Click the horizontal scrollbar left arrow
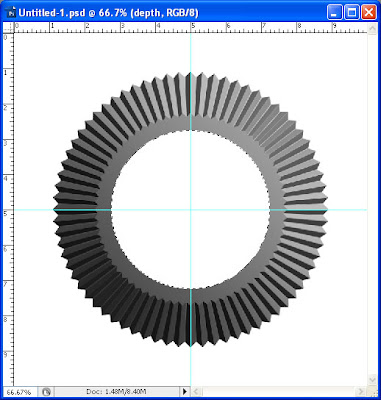The height and width of the screenshot is (400, 381). [x=196, y=391]
